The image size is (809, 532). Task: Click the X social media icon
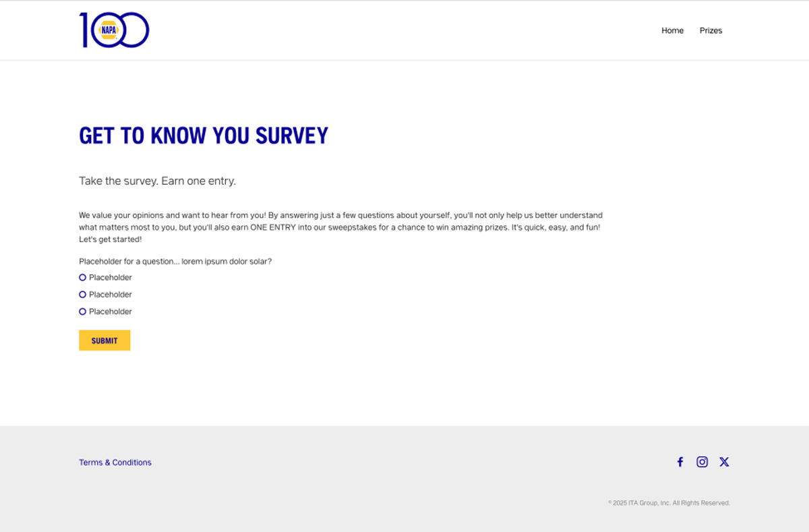click(x=724, y=462)
